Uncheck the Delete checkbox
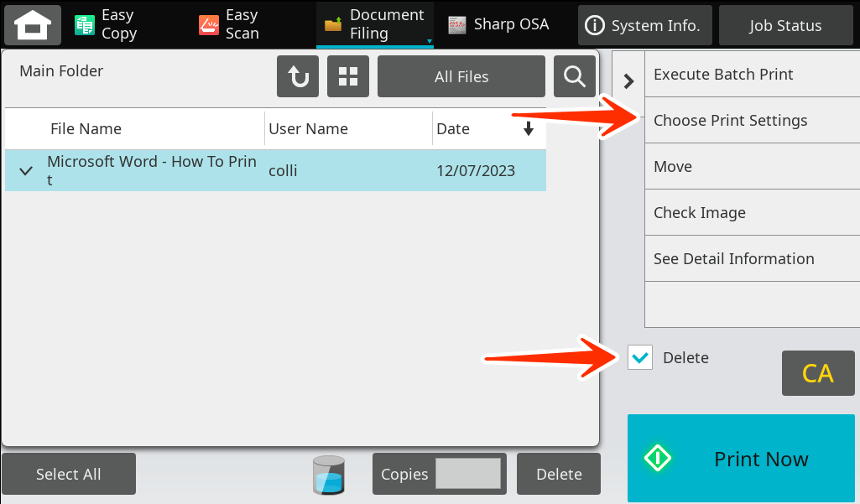Viewport: 860px width, 504px height. (639, 357)
